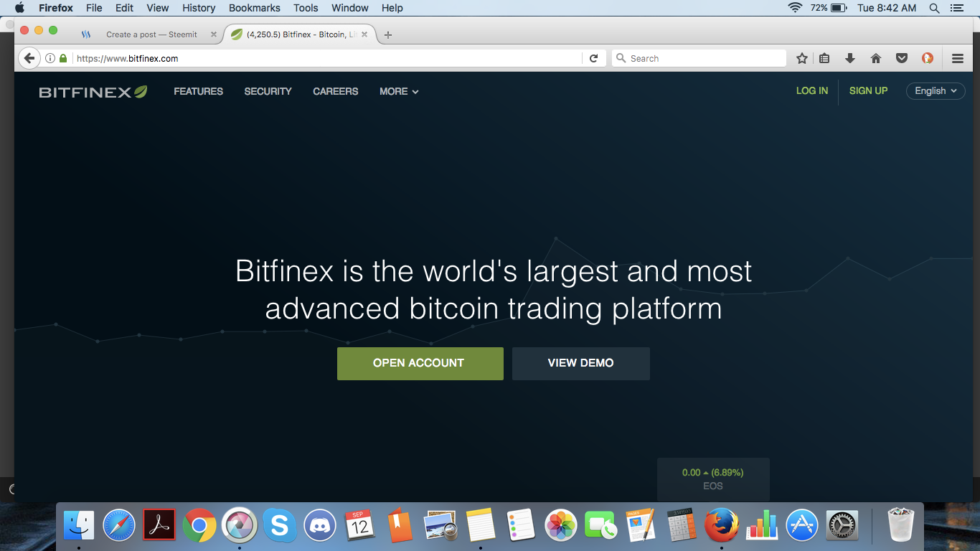This screenshot has width=980, height=551.
Task: Open Calendar from the dock
Action: (360, 525)
